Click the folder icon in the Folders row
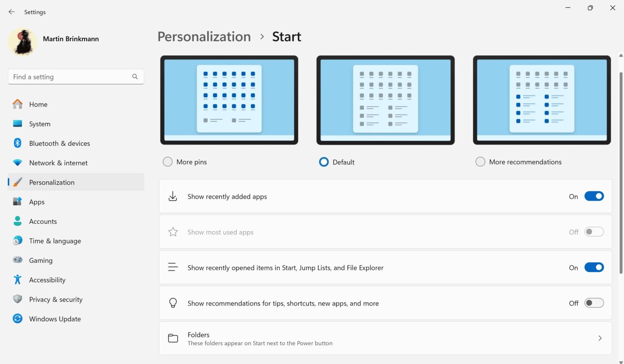This screenshot has width=624, height=364. (x=173, y=338)
